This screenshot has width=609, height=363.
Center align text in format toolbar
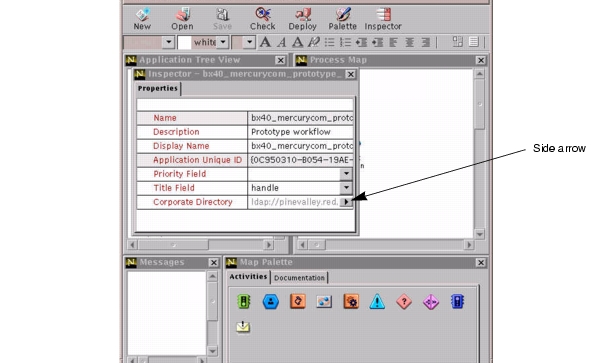pyautogui.click(x=409, y=42)
